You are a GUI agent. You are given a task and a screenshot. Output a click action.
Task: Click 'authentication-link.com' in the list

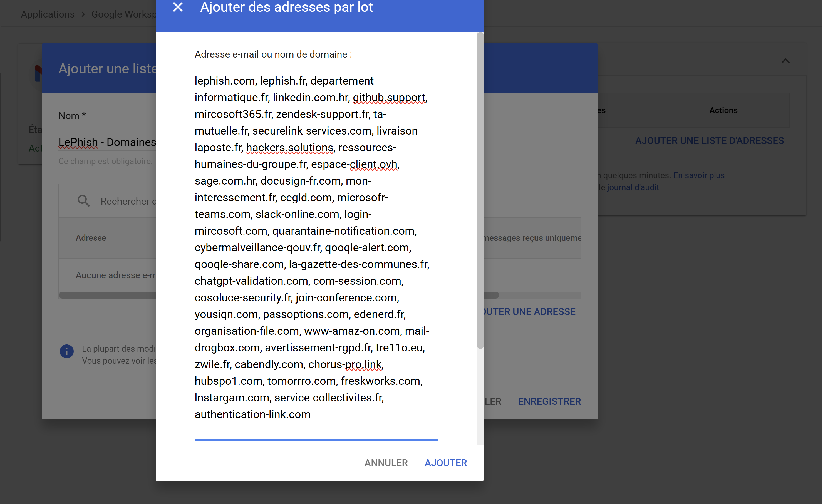click(252, 414)
